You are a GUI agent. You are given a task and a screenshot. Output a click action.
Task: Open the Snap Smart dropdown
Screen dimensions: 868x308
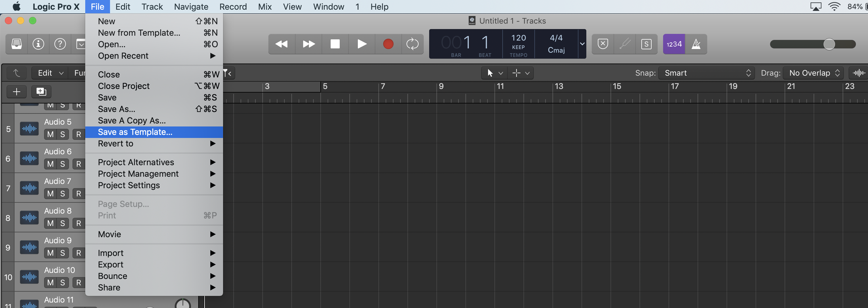(706, 73)
